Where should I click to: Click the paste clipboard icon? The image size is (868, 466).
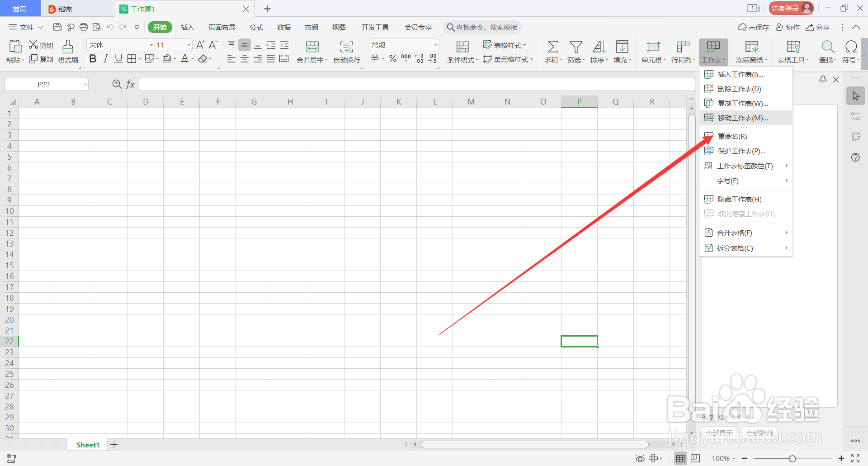click(15, 46)
